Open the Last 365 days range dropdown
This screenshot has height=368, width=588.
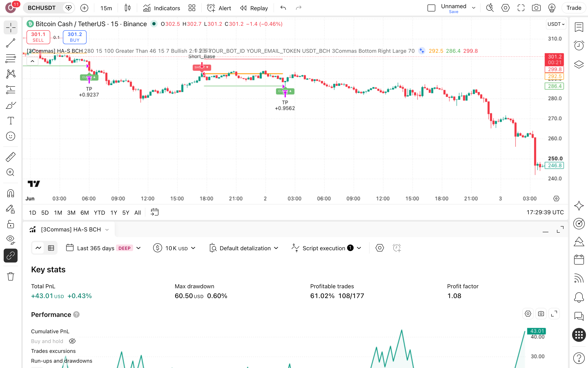point(104,248)
